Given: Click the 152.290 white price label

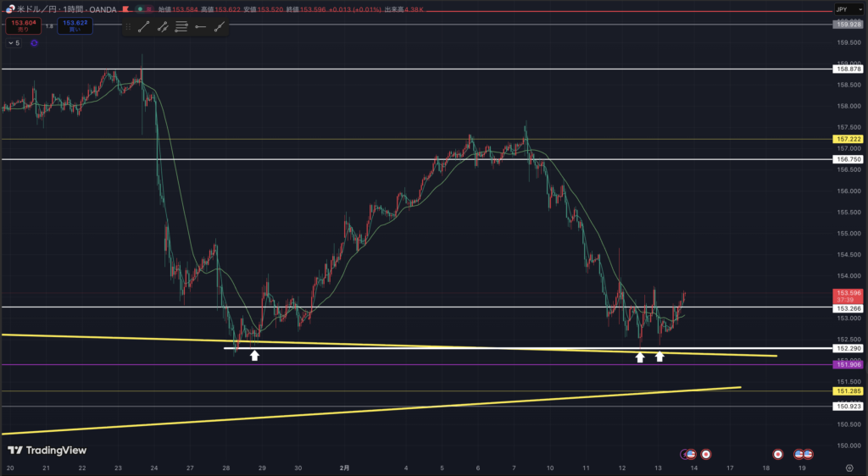Looking at the screenshot, I should tap(849, 348).
